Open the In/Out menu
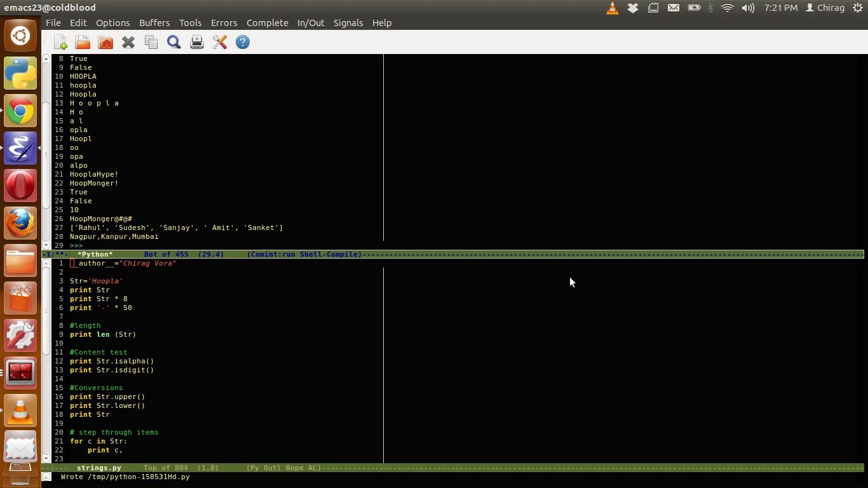The height and width of the screenshot is (488, 868). pyautogui.click(x=311, y=22)
